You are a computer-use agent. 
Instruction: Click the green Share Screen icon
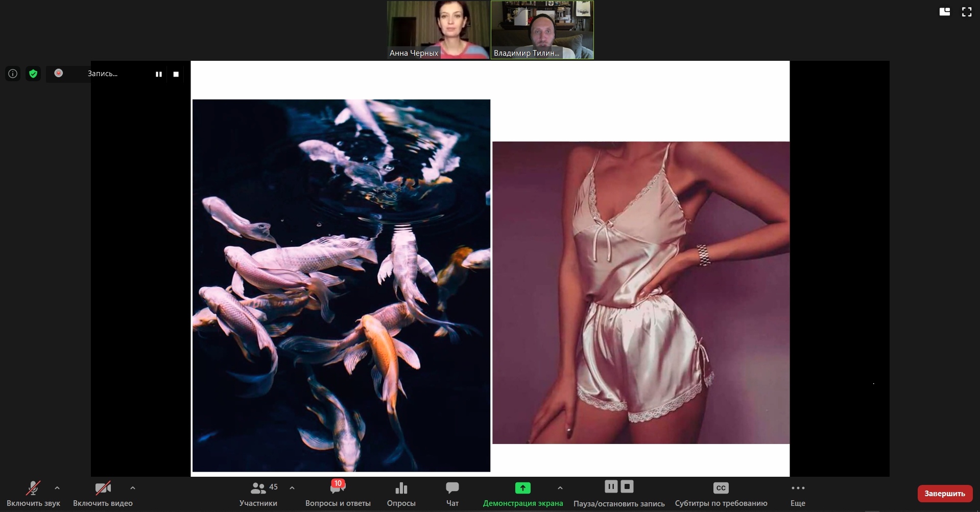pyautogui.click(x=522, y=488)
